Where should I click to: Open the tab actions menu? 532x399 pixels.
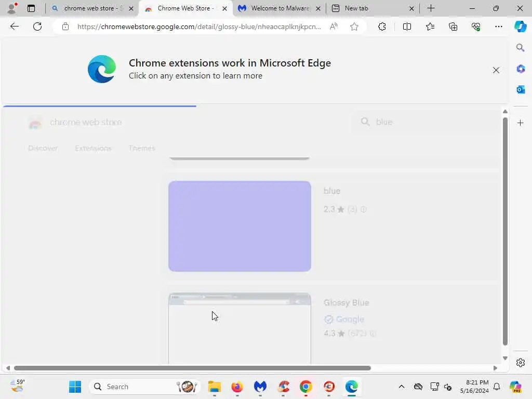tap(31, 8)
